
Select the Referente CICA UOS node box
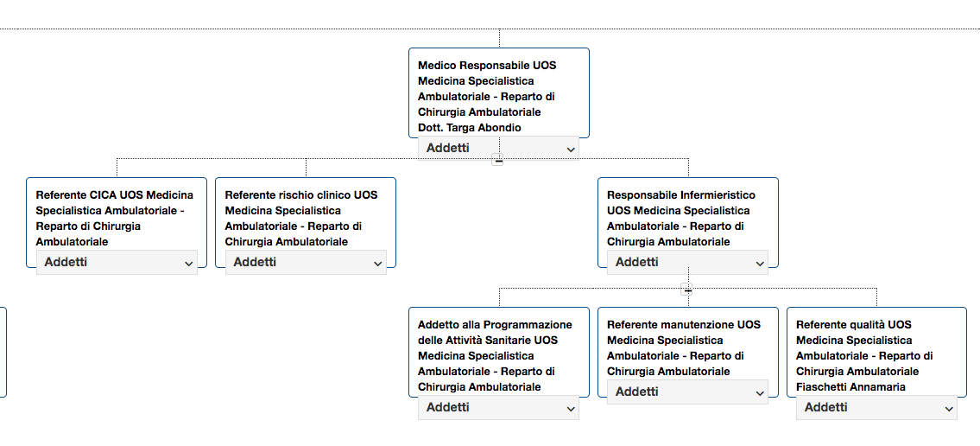pyautogui.click(x=117, y=222)
